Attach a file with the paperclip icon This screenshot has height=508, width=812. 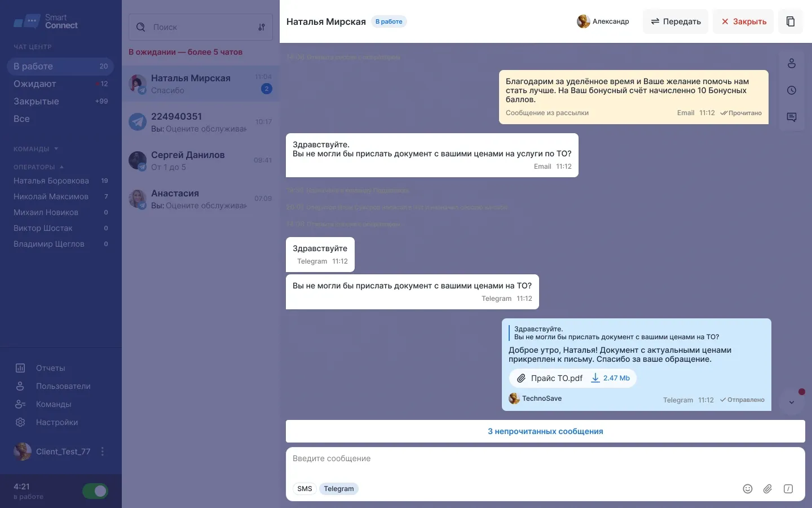tap(767, 489)
